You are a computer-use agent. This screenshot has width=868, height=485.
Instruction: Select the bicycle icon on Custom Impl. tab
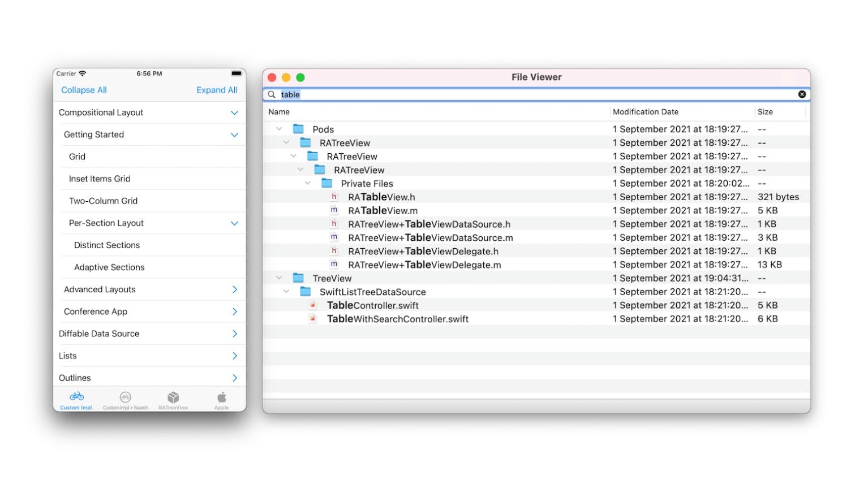(x=76, y=396)
